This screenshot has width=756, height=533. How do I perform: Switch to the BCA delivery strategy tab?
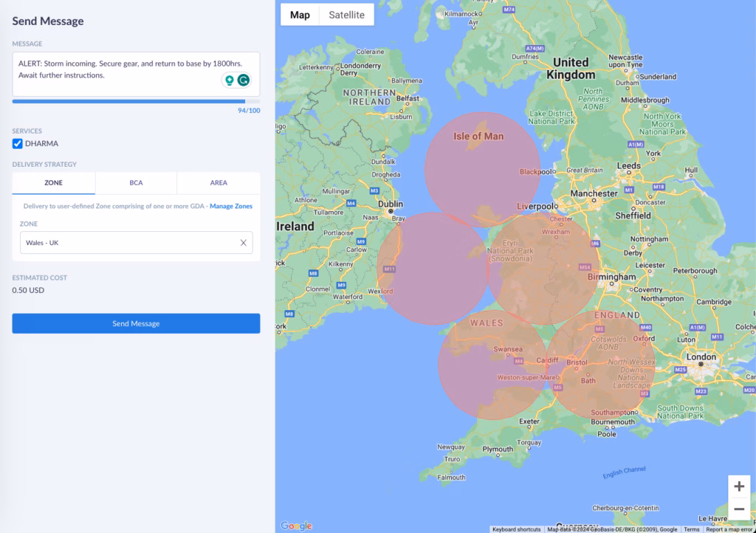(x=136, y=182)
